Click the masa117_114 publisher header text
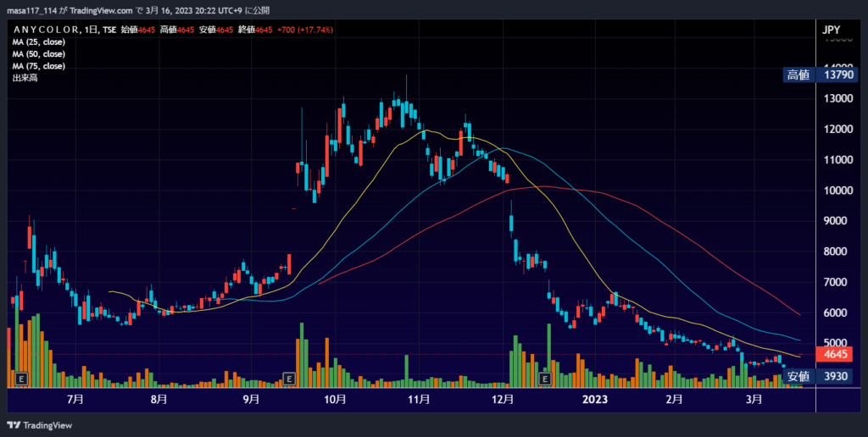This screenshot has width=868, height=437. [31, 10]
